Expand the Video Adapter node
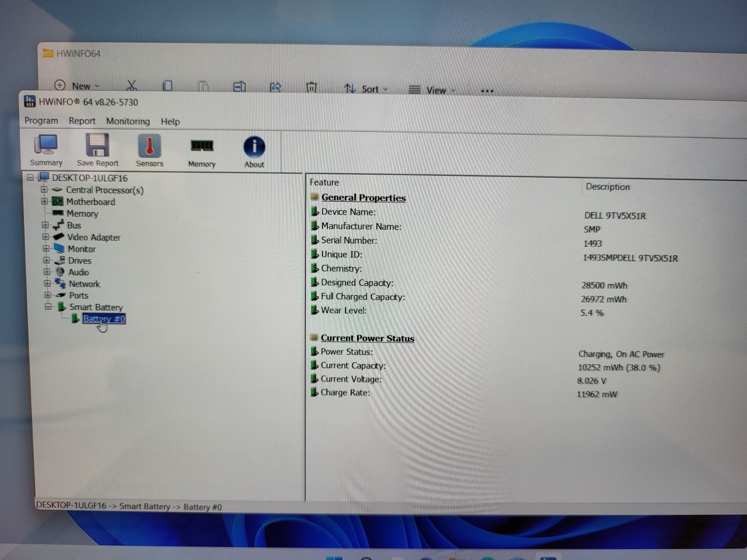Image resolution: width=747 pixels, height=560 pixels. (x=46, y=237)
